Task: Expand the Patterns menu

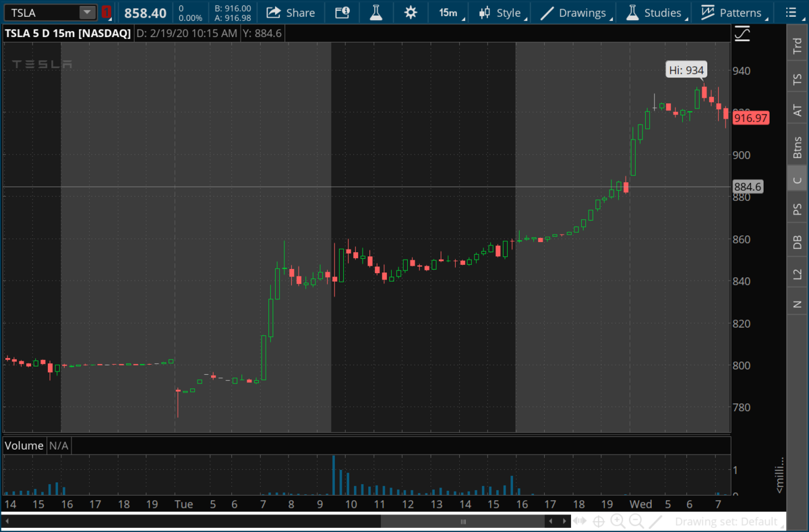Action: 733,13
